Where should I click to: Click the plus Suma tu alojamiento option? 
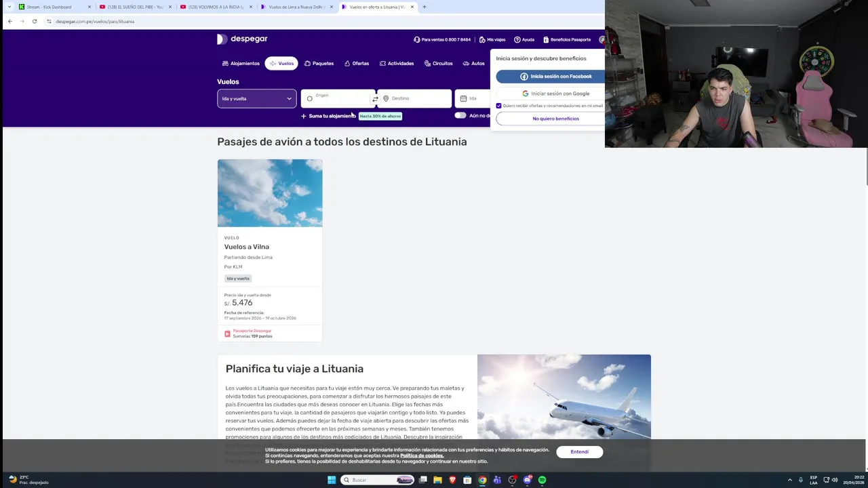click(328, 116)
